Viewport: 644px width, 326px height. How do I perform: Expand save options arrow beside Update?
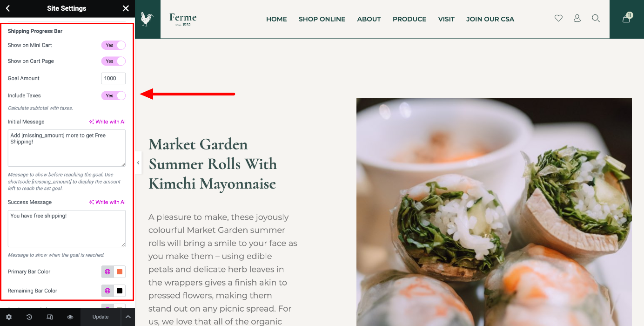point(128,317)
